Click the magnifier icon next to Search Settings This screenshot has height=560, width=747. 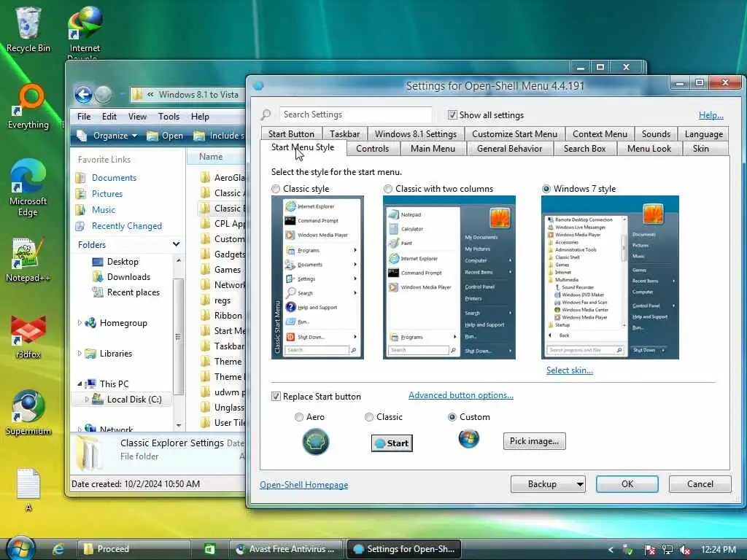click(x=266, y=114)
